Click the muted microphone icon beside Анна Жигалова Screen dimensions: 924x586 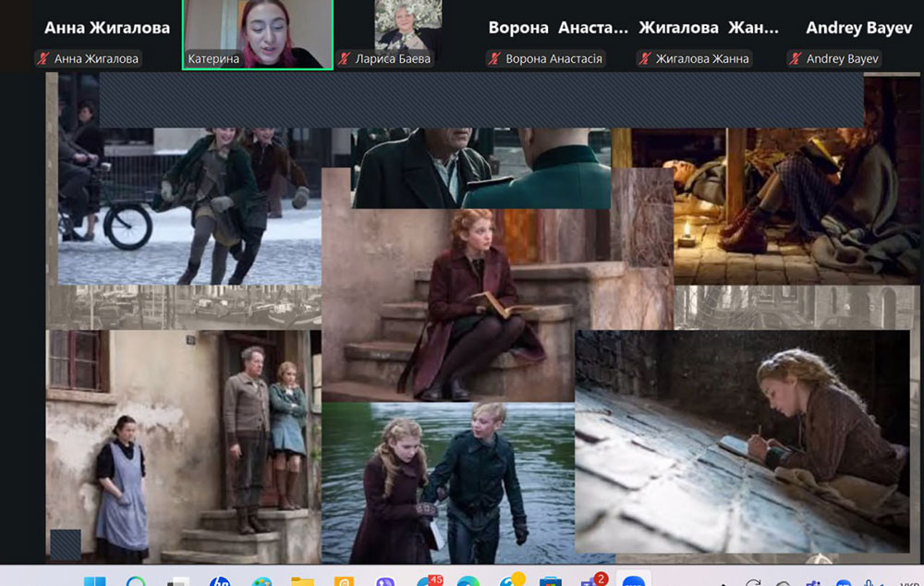[43, 59]
